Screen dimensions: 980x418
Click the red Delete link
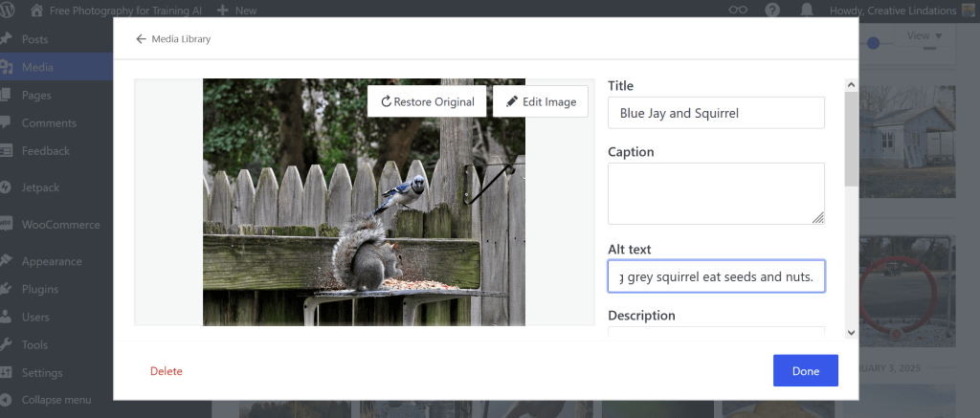pos(167,371)
